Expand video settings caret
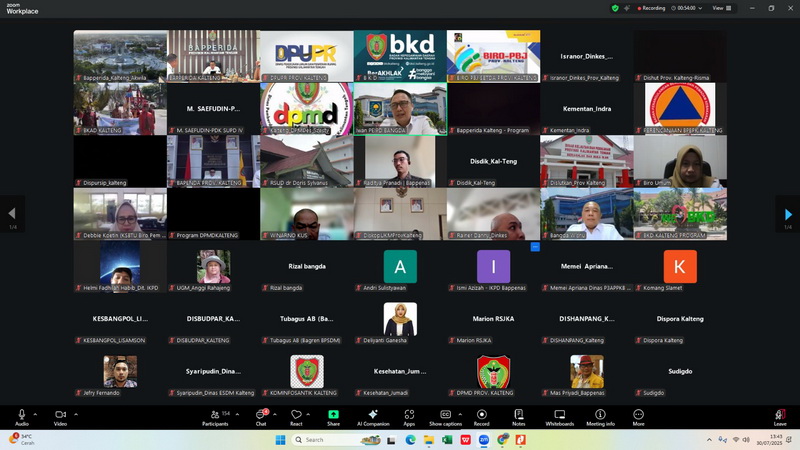Viewport: 800px width, 450px height. [76, 414]
